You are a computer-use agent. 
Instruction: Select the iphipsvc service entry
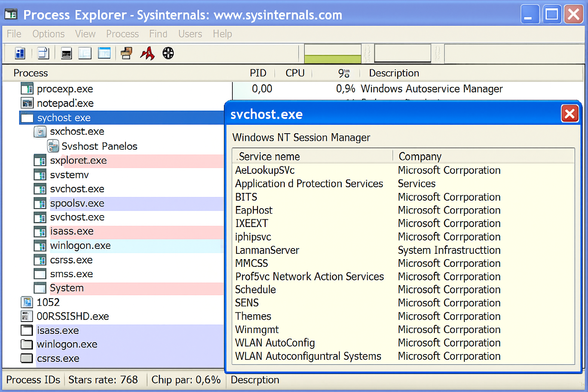pyautogui.click(x=253, y=237)
